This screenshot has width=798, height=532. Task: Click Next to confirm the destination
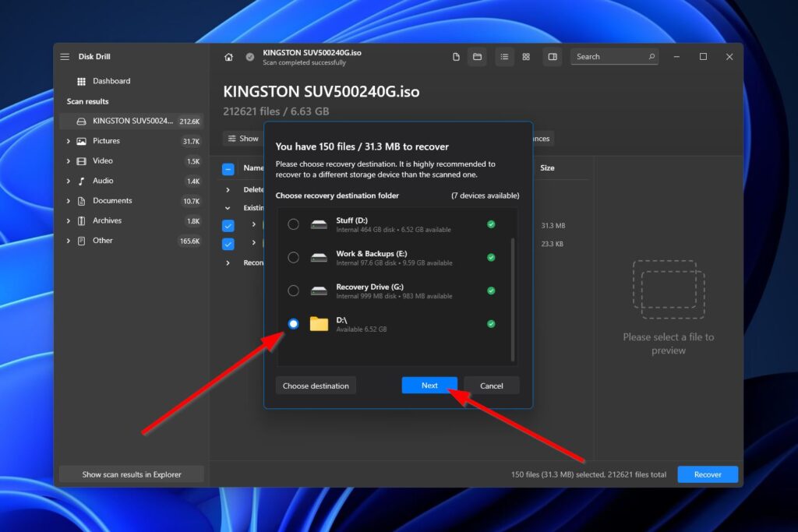[x=429, y=385]
